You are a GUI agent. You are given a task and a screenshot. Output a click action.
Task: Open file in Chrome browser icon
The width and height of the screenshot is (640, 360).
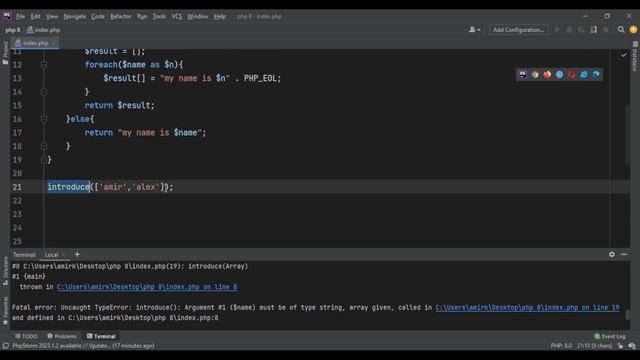pyautogui.click(x=535, y=74)
